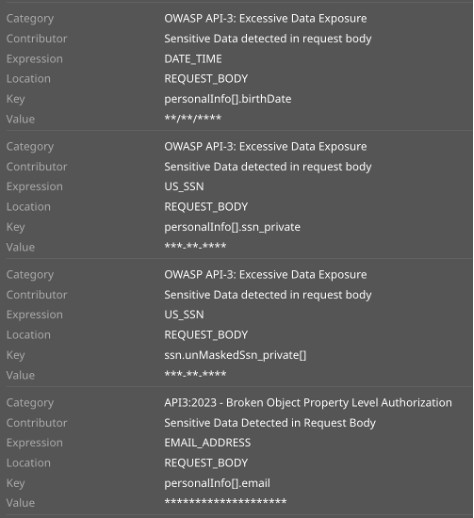
Task: Select the Broken Object Property Level Authorization category
Action: (x=308, y=403)
